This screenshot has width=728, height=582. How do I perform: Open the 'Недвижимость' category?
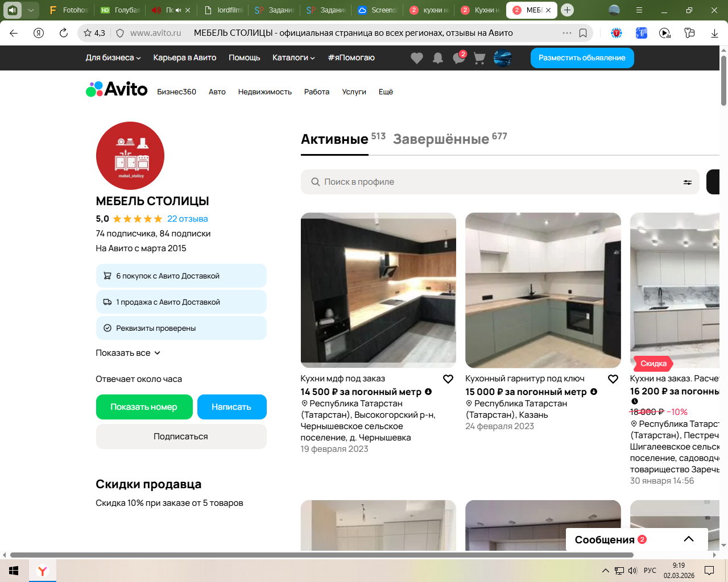tap(265, 92)
